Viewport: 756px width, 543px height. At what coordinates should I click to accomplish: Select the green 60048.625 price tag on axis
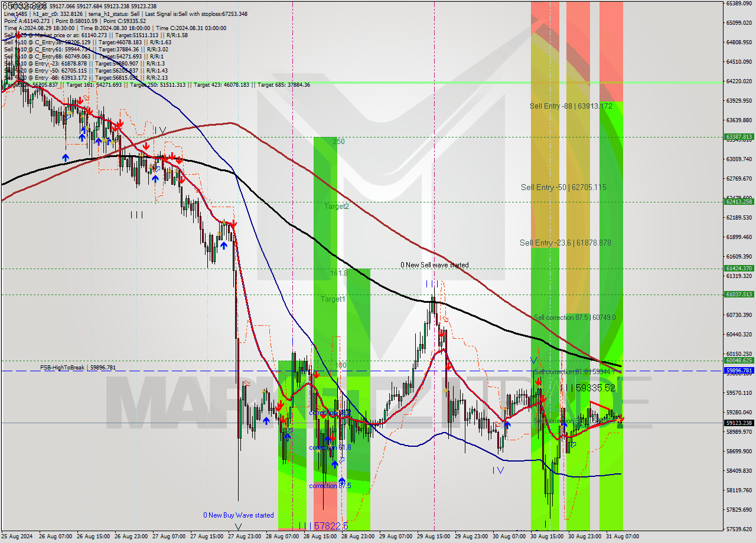[x=738, y=360]
